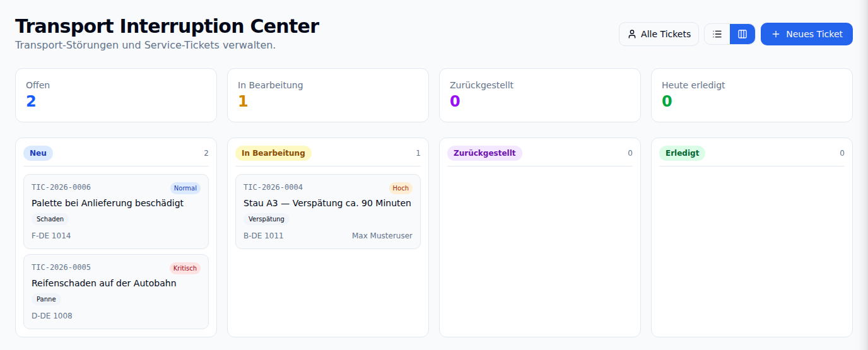Open the Zurückgestellt statistics card
Viewport: 868px width, 350px height.
pos(540,95)
